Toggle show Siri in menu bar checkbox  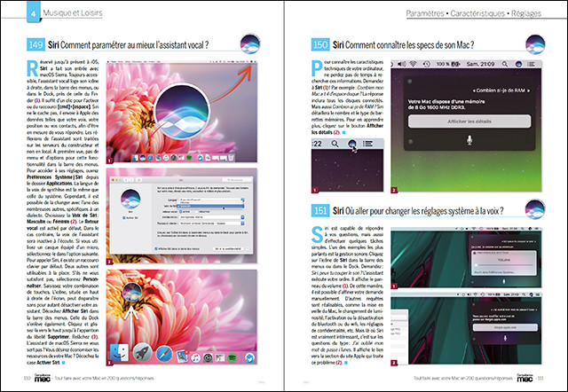(158, 250)
